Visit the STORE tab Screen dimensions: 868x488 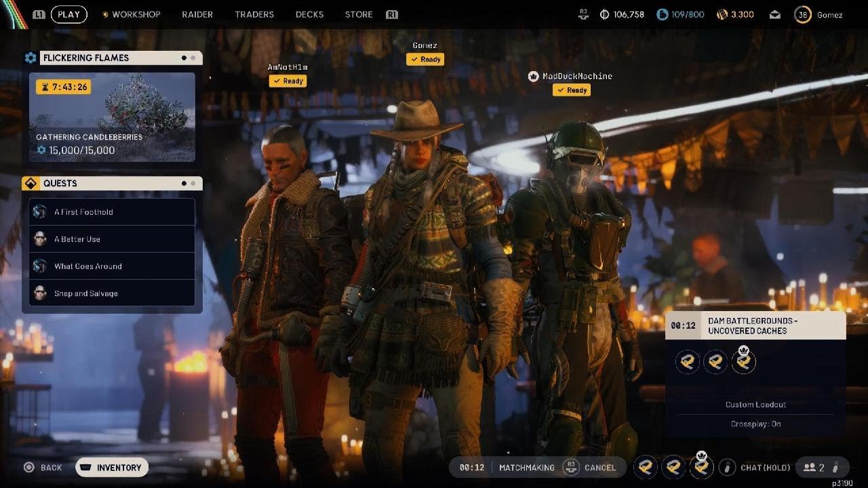359,14
